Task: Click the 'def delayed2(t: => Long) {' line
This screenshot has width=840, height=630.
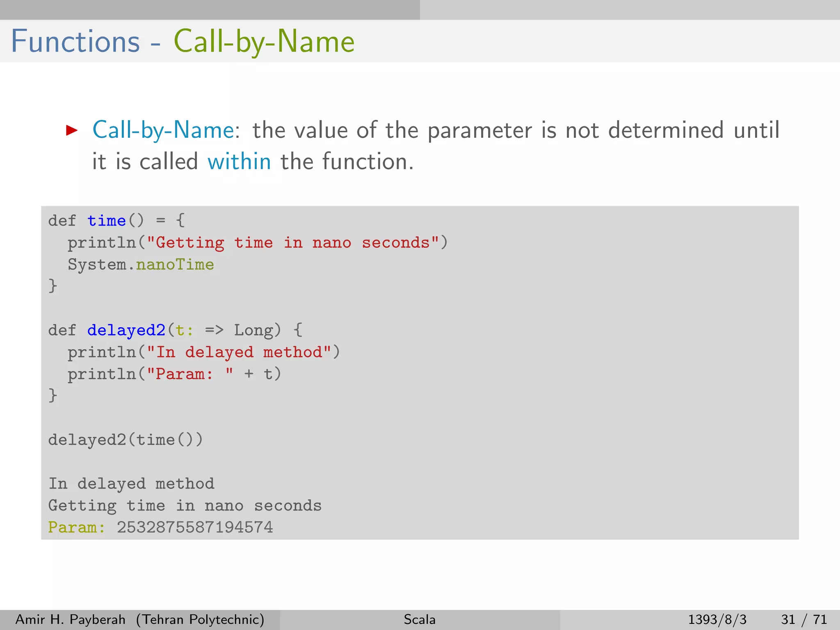Action: [176, 331]
